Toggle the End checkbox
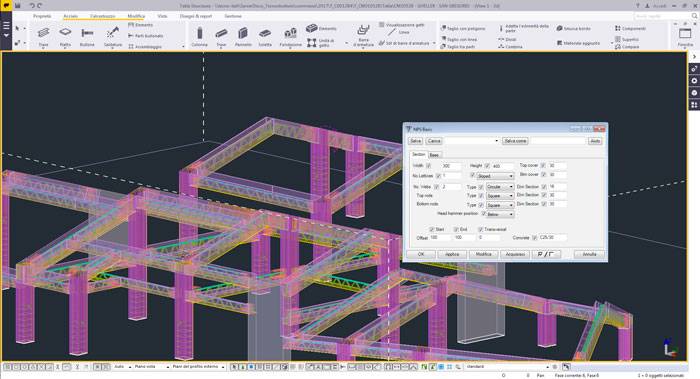 (x=456, y=229)
